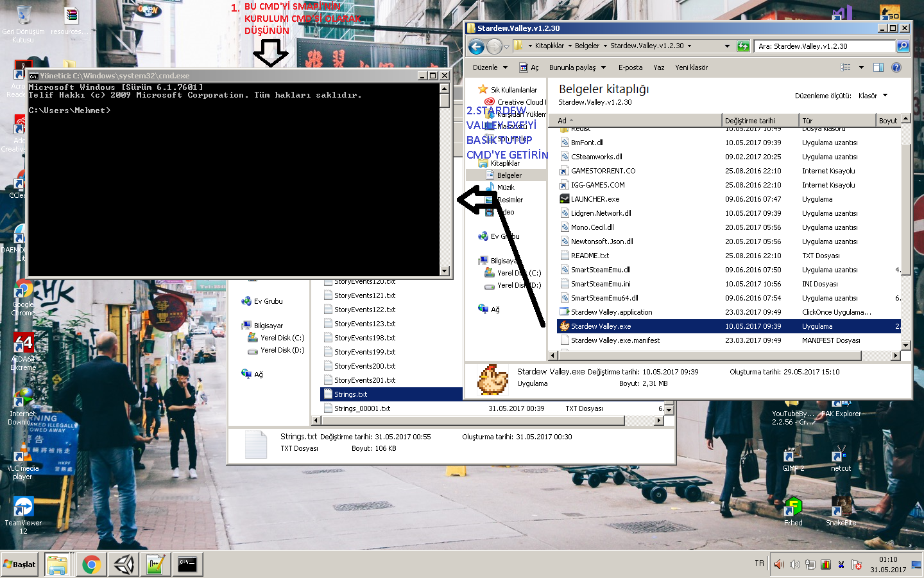Select LAUNCHER.exe in file list
The image size is (924, 578).
click(595, 199)
